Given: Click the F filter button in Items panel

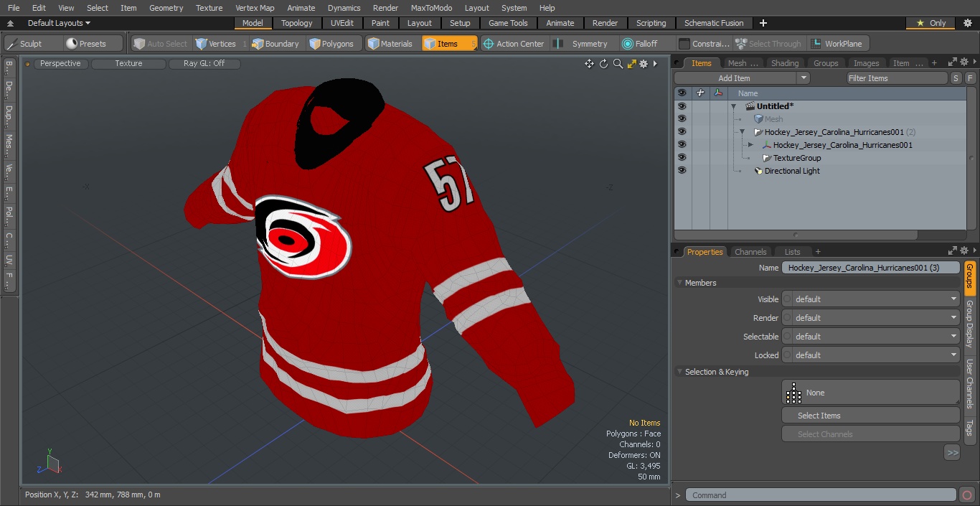Looking at the screenshot, I should [x=970, y=78].
